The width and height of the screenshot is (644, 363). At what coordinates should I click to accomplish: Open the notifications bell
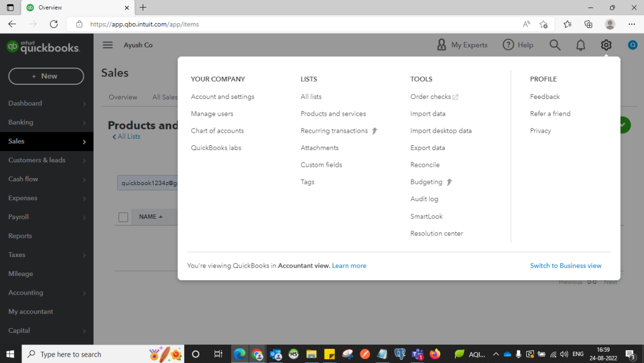(x=581, y=45)
